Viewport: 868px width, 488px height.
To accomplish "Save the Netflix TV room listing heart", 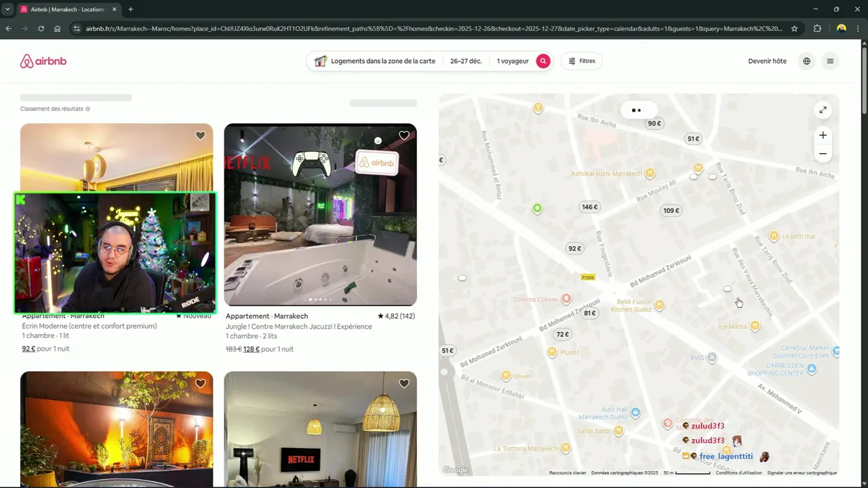I will 404,384.
